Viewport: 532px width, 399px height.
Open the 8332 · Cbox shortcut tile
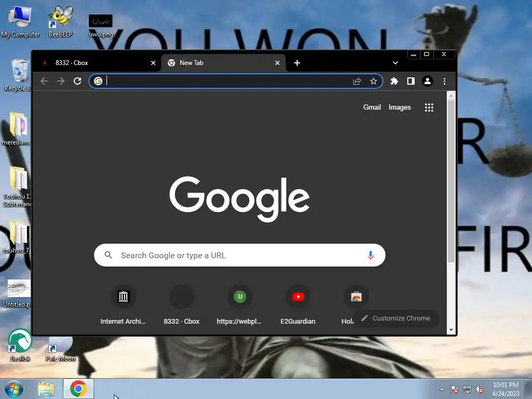[x=181, y=304]
